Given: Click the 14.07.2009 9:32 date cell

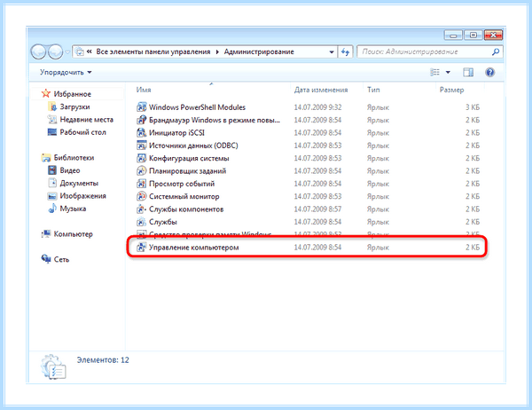Looking at the screenshot, I should click(317, 107).
